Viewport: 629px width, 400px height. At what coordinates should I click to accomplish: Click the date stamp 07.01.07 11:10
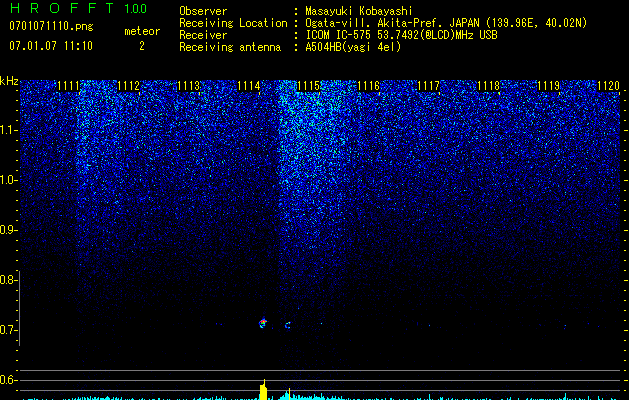tap(51, 46)
